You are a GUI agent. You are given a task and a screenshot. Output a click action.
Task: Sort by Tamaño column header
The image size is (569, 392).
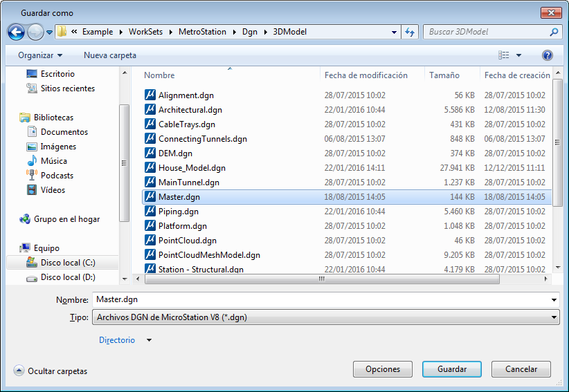click(x=444, y=75)
